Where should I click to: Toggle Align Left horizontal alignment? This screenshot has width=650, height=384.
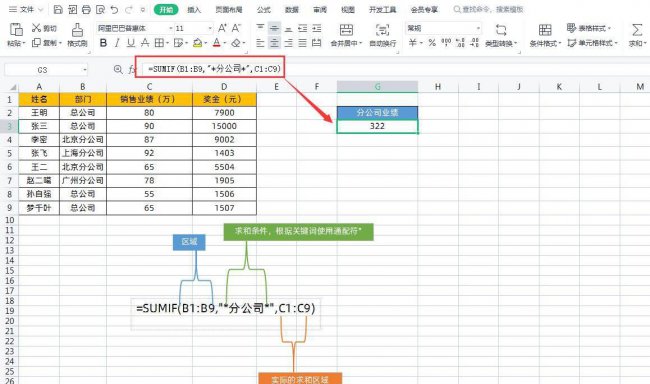pyautogui.click(x=260, y=43)
